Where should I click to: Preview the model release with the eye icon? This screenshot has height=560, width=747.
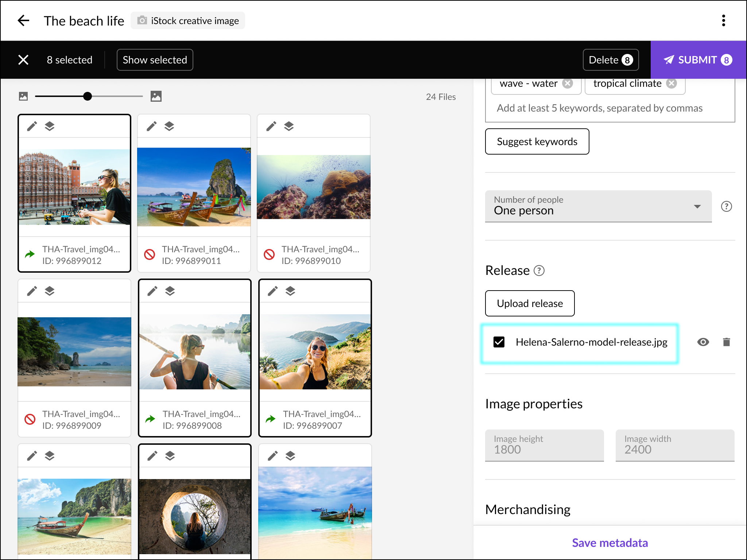point(703,342)
